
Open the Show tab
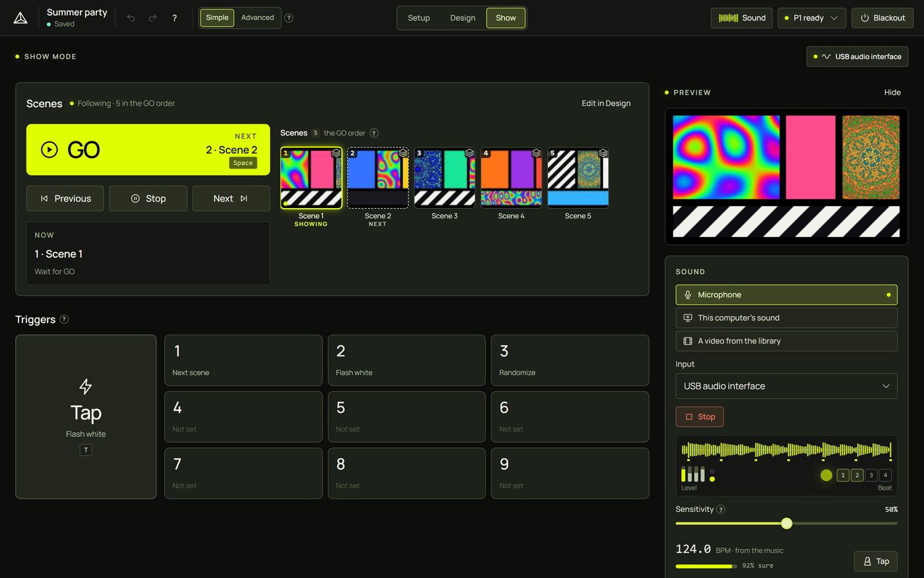pos(506,18)
